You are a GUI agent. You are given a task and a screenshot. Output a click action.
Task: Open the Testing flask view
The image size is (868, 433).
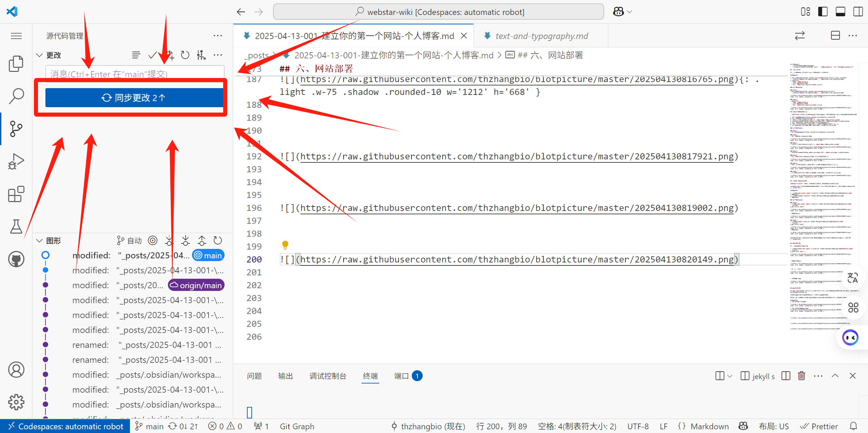pyautogui.click(x=16, y=227)
